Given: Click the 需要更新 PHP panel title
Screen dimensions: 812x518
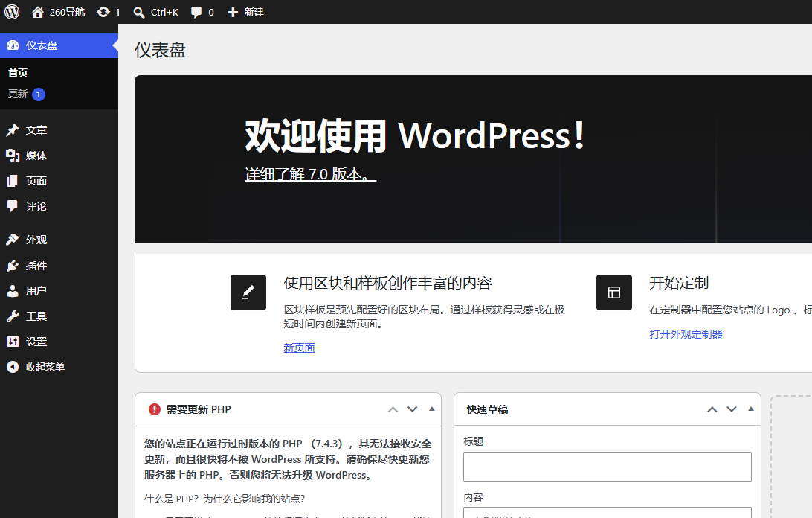Looking at the screenshot, I should (199, 409).
